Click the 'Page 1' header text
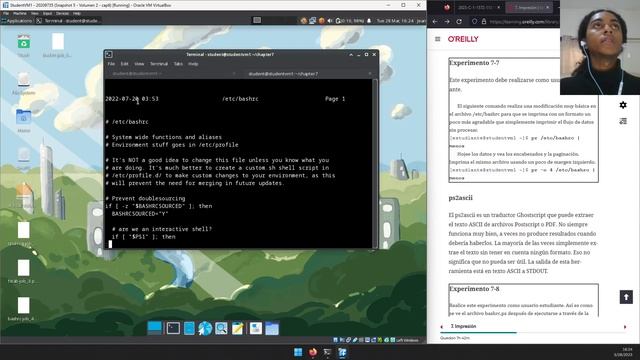The height and width of the screenshot is (360, 640). pyautogui.click(x=335, y=99)
